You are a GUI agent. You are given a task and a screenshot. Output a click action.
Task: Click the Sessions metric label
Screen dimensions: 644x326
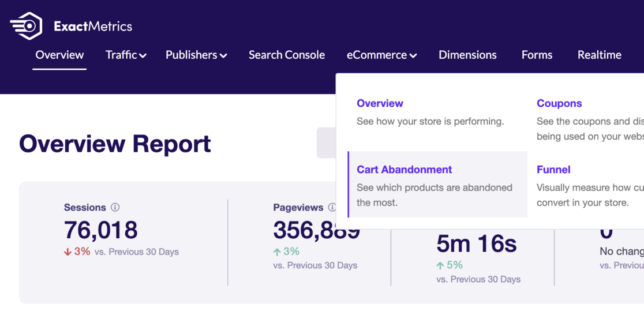[85, 207]
